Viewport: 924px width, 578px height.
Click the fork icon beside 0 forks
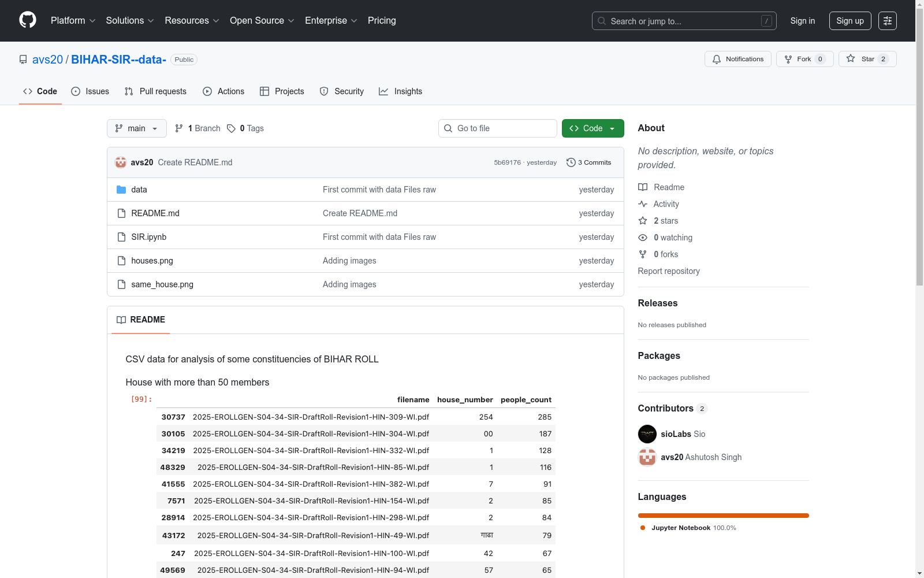coord(643,254)
